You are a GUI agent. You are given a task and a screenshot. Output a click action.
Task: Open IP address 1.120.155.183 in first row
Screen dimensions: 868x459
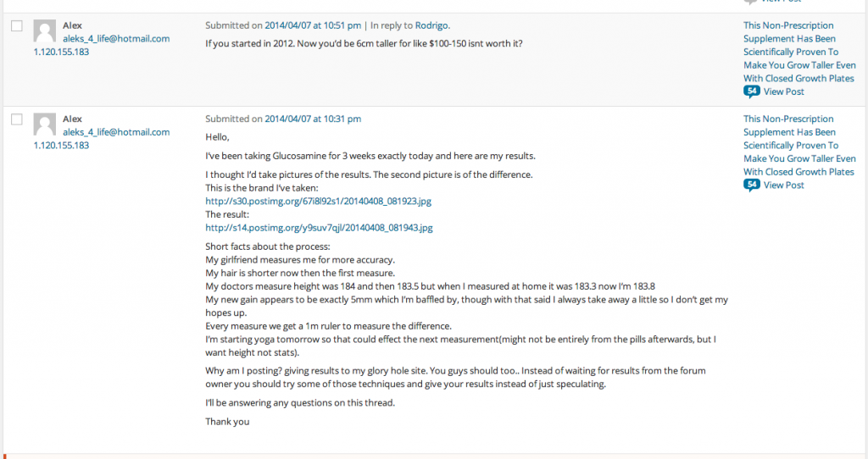[61, 52]
